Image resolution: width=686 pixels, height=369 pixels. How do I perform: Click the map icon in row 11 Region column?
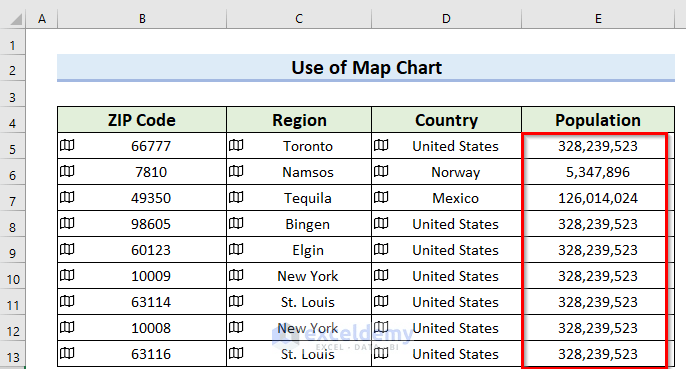(236, 301)
